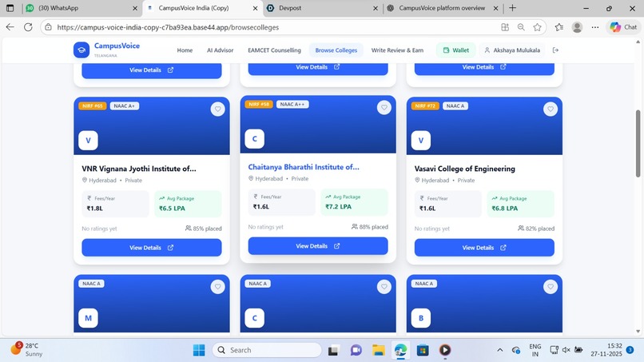
Task: Open Copilot Chat
Action: pyautogui.click(x=623, y=27)
